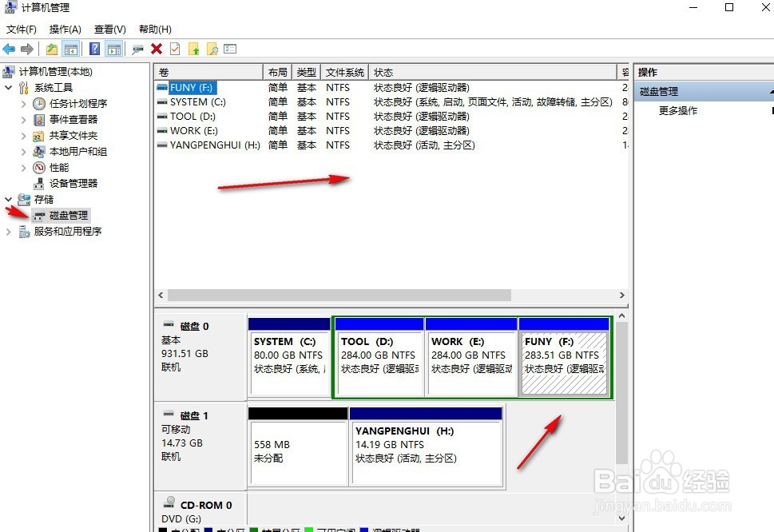This screenshot has width=774, height=532.
Task: Click the Shared Folders icon in the tree
Action: [39, 136]
